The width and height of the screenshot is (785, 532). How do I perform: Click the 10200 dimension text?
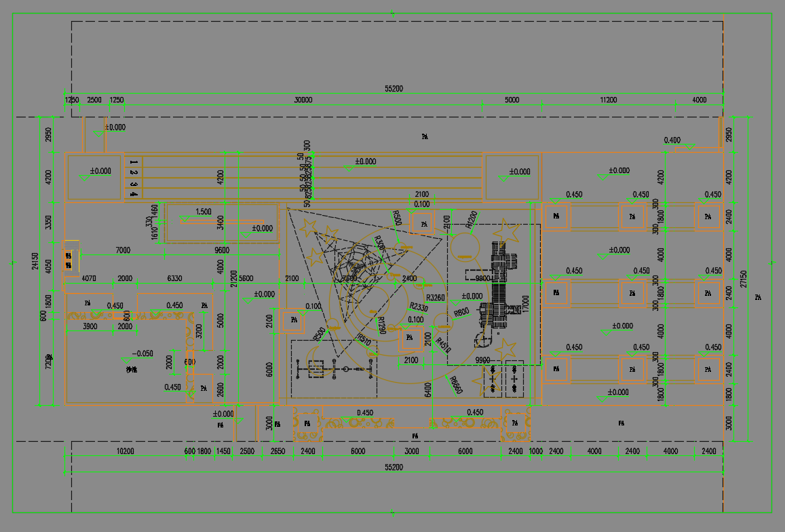125,451
